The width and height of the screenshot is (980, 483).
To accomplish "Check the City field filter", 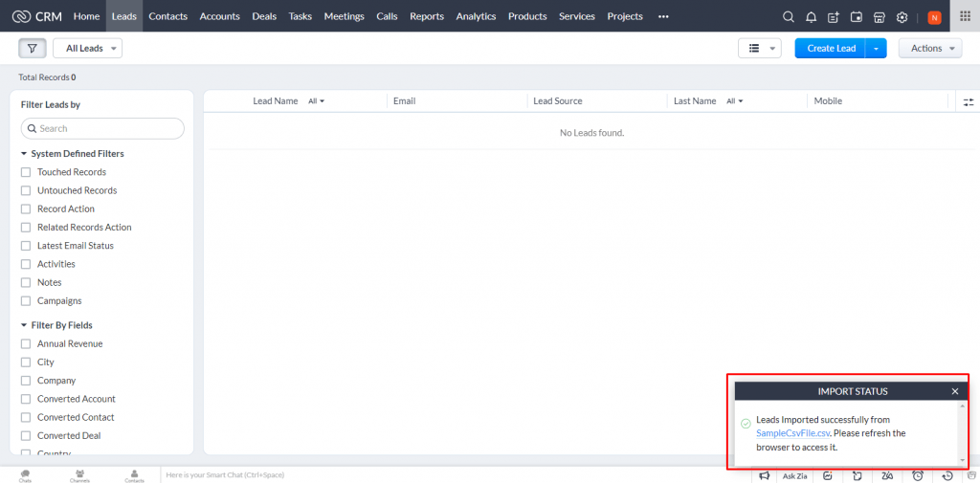I will click(26, 362).
